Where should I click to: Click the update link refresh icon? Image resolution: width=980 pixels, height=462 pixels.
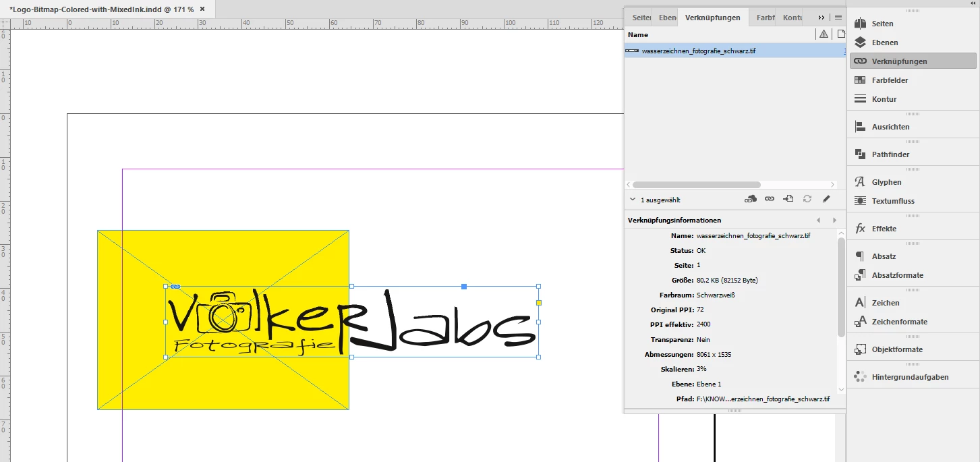(x=807, y=199)
